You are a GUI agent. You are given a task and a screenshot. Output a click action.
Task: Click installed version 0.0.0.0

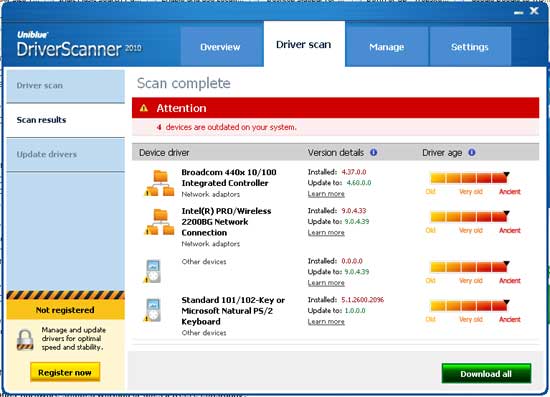(352, 261)
